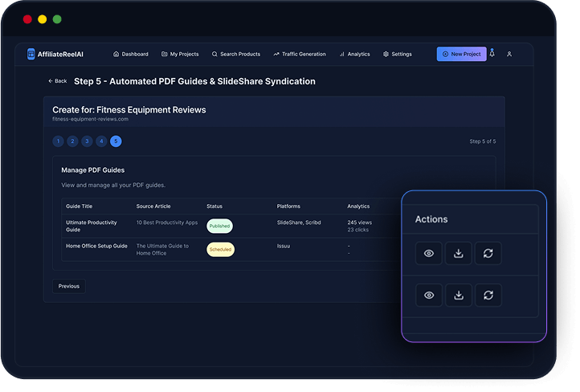Click the eye icon in bottom Actions row

[429, 296]
